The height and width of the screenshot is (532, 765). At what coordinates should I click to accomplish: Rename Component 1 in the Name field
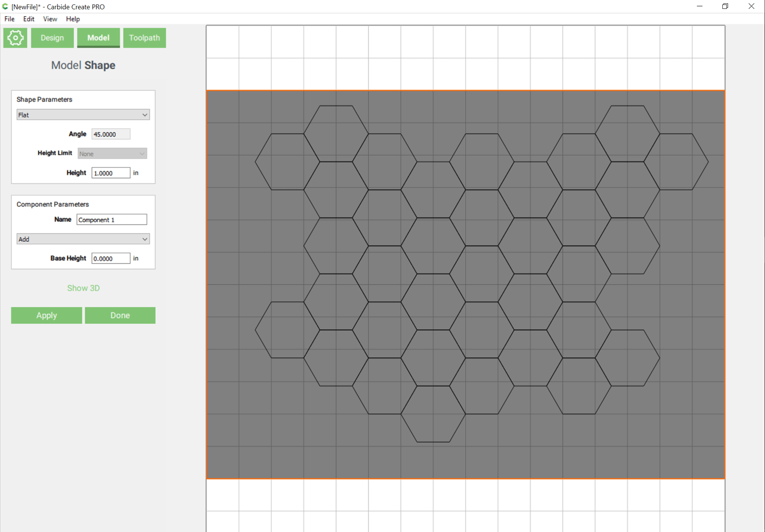coord(111,219)
